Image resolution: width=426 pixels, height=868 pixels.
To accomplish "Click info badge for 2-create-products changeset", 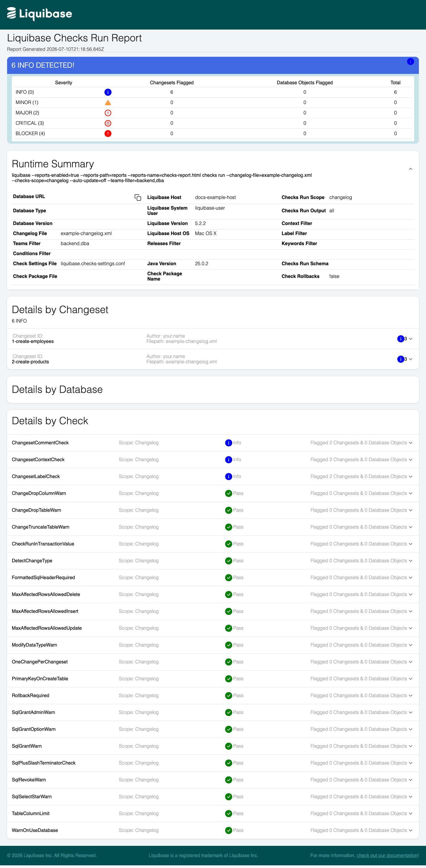I will coord(400,359).
